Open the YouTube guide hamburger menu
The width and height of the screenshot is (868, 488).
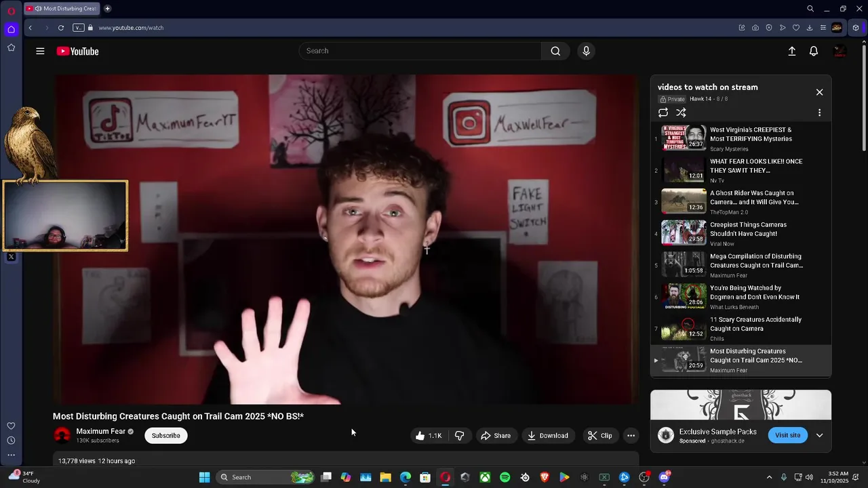point(40,51)
